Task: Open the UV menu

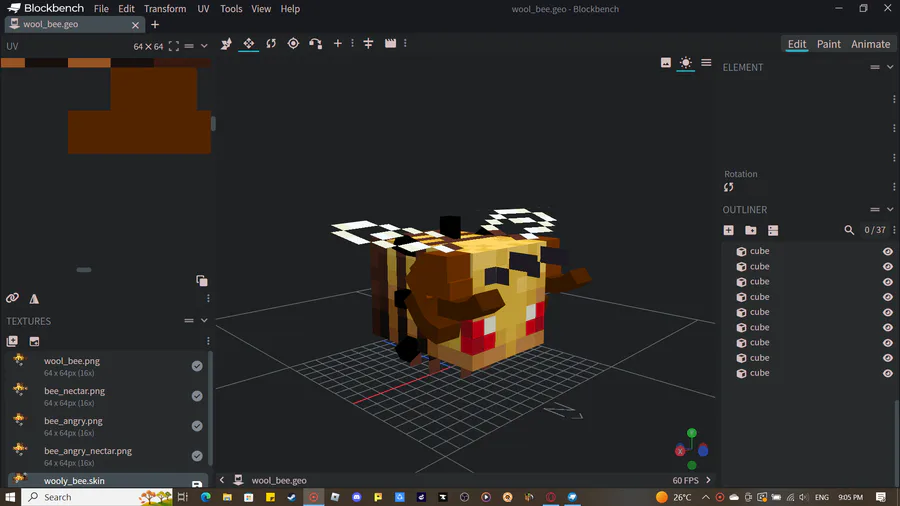Action: pos(203,9)
